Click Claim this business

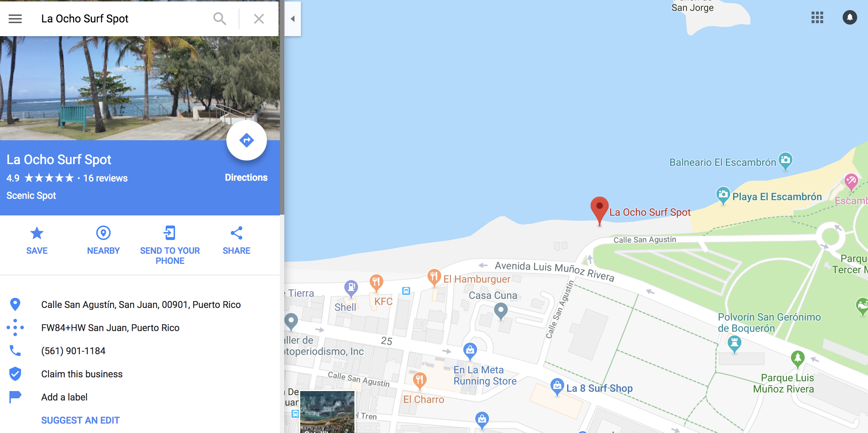click(x=82, y=374)
